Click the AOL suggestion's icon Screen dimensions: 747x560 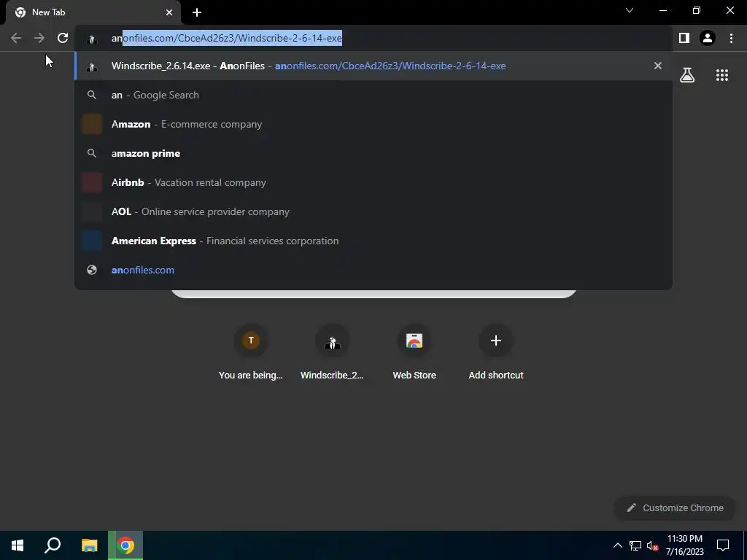coord(92,211)
